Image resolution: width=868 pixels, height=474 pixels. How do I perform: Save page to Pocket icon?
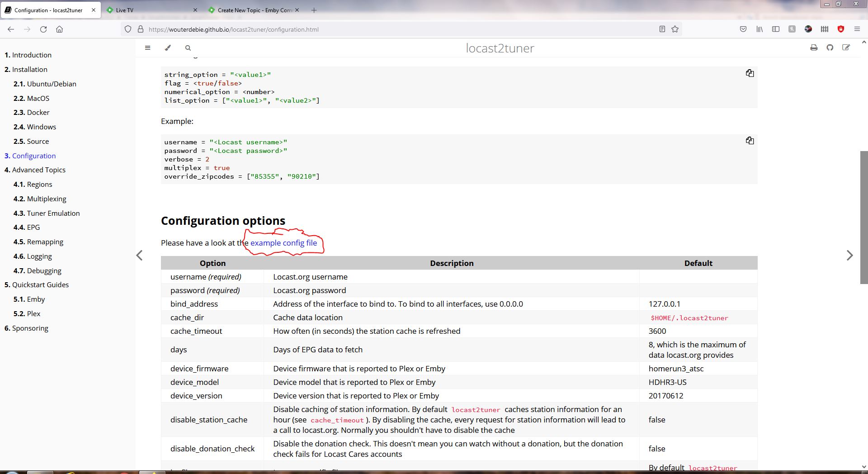pyautogui.click(x=743, y=29)
